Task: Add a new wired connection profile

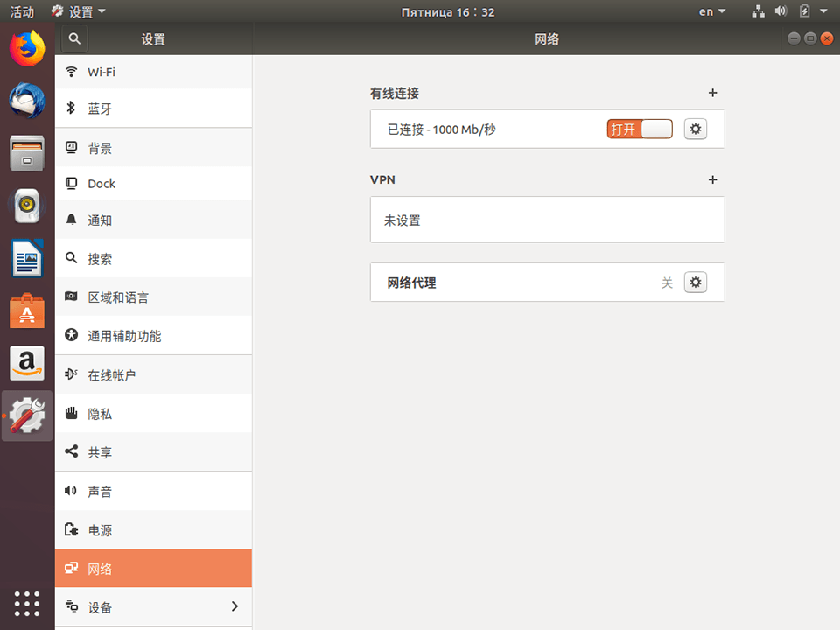Action: (712, 93)
